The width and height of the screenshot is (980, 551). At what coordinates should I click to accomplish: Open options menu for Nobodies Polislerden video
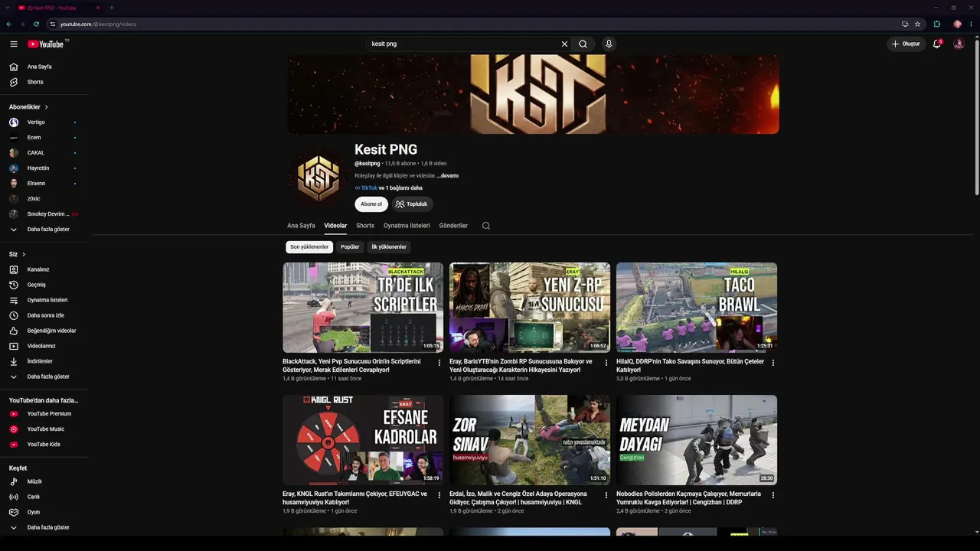click(x=773, y=495)
